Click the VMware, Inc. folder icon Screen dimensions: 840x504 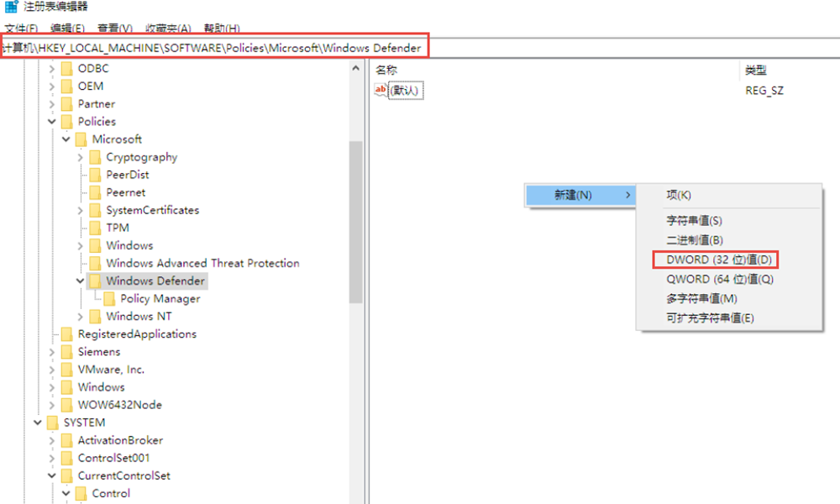pyautogui.click(x=66, y=370)
